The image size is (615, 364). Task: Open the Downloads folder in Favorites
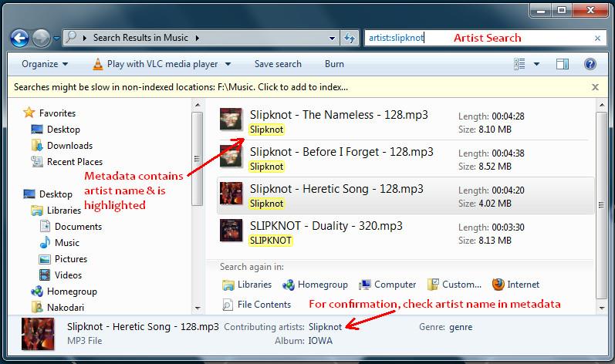tap(69, 146)
